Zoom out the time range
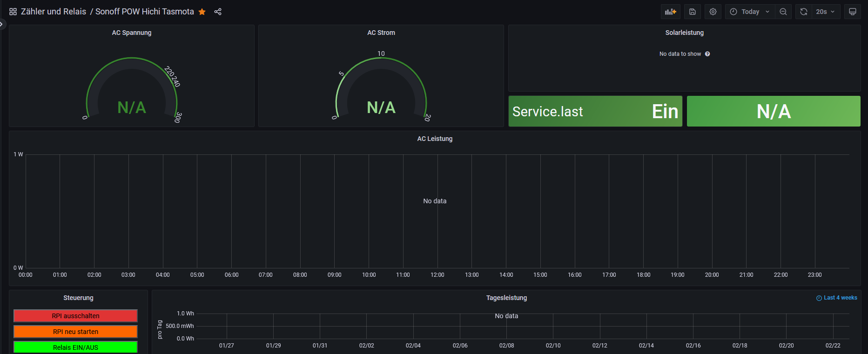This screenshot has width=868, height=354. (x=783, y=12)
